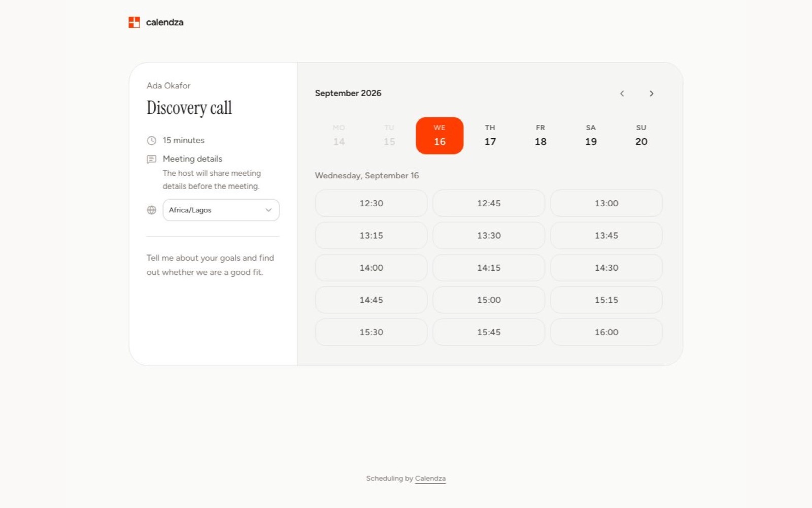The image size is (812, 508).
Task: Select the 14:00 time slot
Action: pos(371,268)
